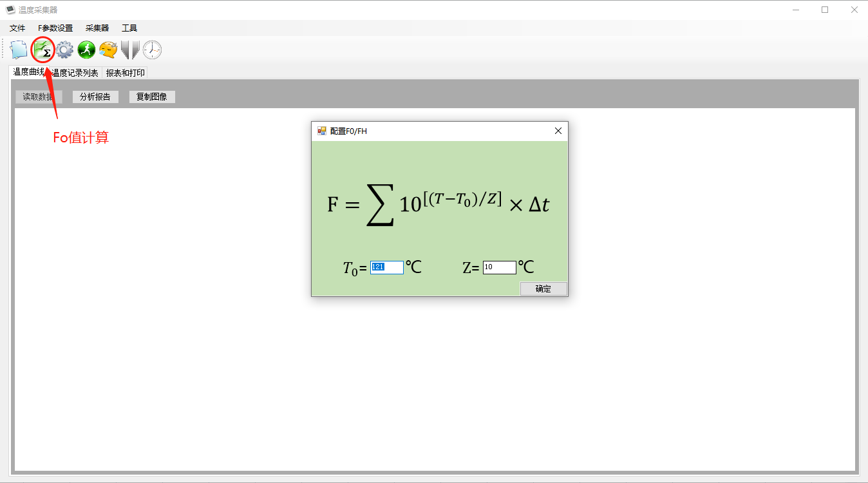Click the blank document toolbar icon

pyautogui.click(x=19, y=50)
